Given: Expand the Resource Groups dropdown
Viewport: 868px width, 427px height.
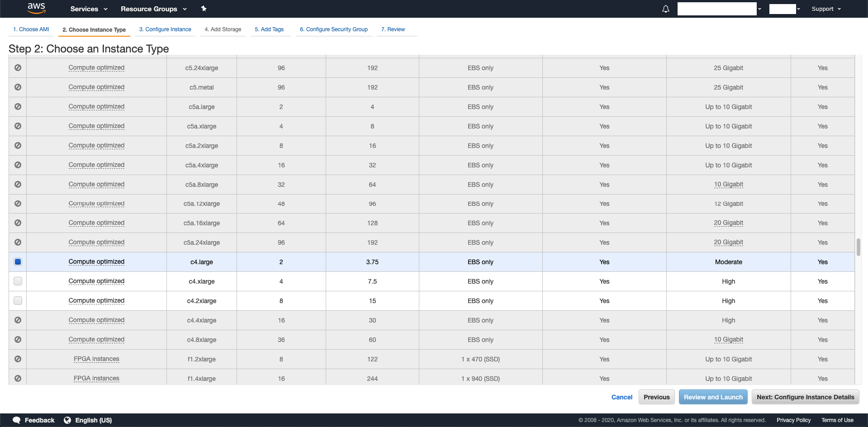Looking at the screenshot, I should 154,9.
